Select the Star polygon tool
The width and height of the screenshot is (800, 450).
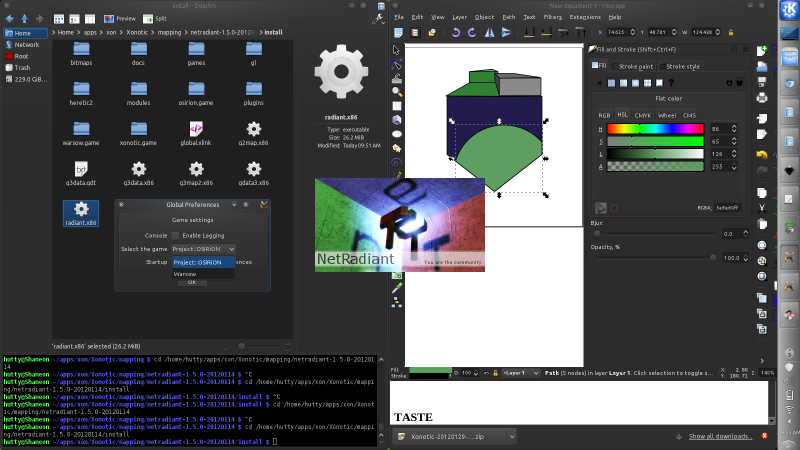click(396, 148)
